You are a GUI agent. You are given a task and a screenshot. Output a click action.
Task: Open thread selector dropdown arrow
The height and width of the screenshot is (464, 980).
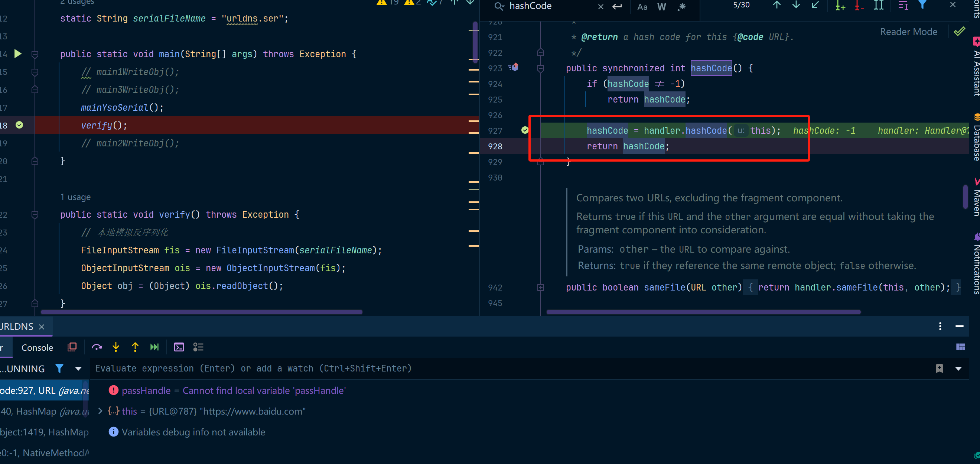coord(78,369)
